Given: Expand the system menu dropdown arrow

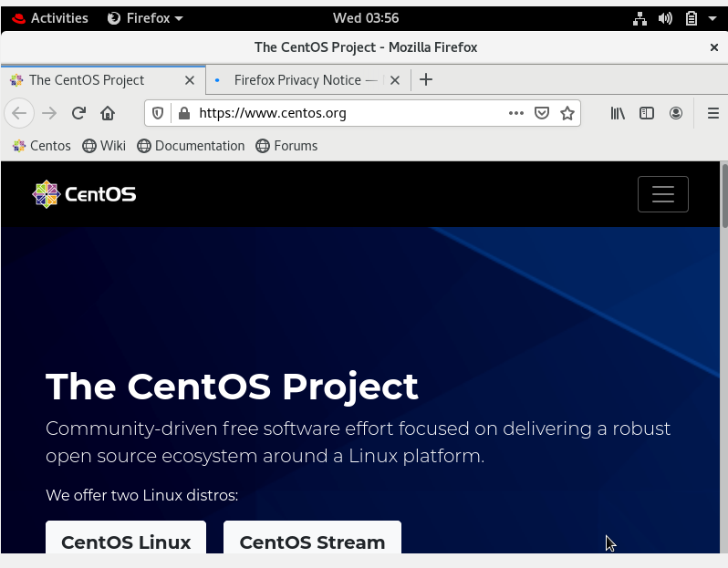Looking at the screenshot, I should [712, 18].
